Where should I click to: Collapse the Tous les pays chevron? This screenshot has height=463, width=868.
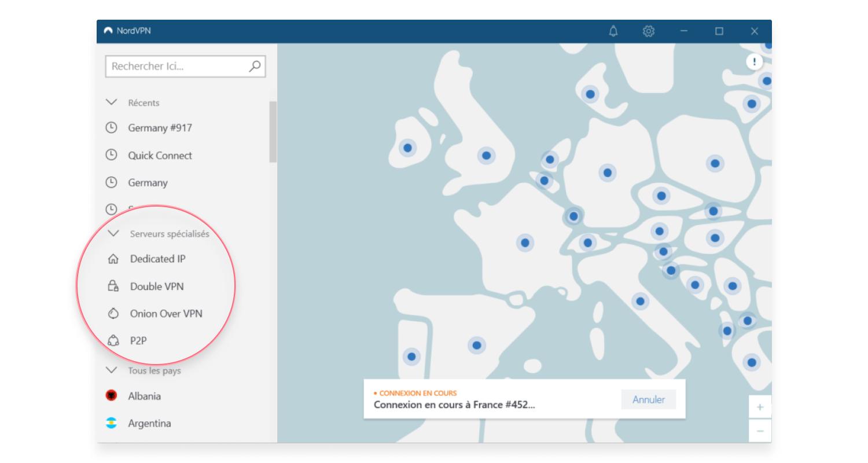coord(111,370)
